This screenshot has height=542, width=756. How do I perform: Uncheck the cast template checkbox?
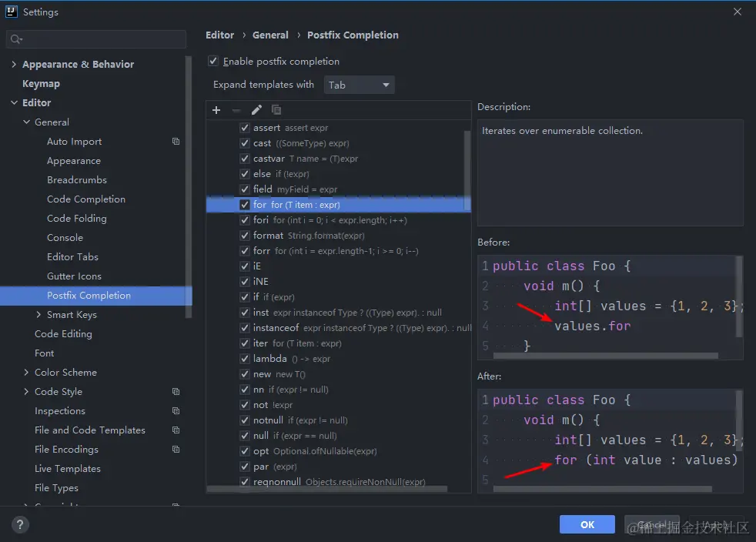click(x=245, y=143)
